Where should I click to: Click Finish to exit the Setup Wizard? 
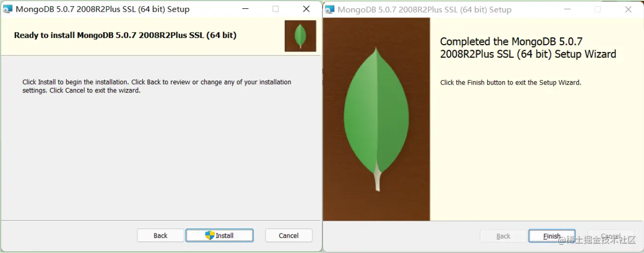(x=551, y=236)
